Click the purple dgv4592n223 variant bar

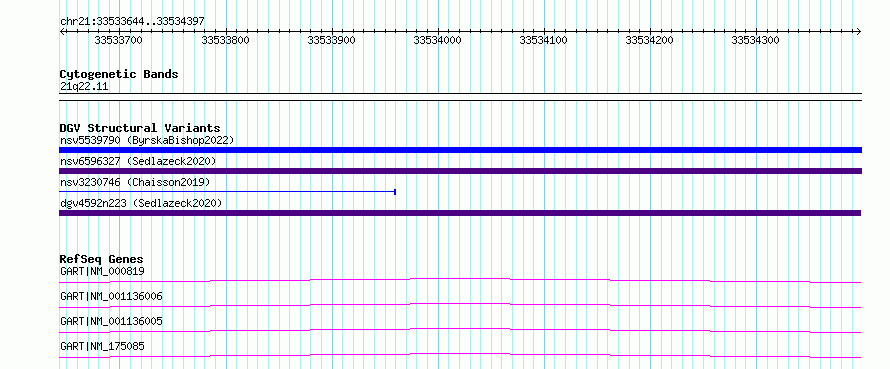coord(460,213)
